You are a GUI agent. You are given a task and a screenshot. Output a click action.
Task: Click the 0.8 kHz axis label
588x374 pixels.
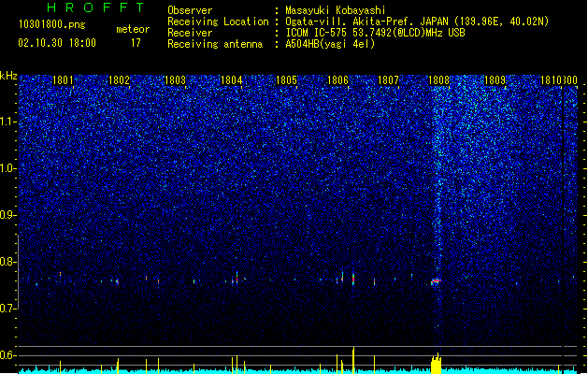tap(8, 262)
